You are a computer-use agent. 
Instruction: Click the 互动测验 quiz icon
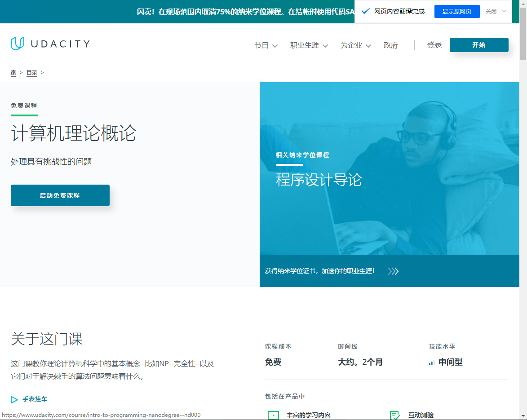click(394, 416)
